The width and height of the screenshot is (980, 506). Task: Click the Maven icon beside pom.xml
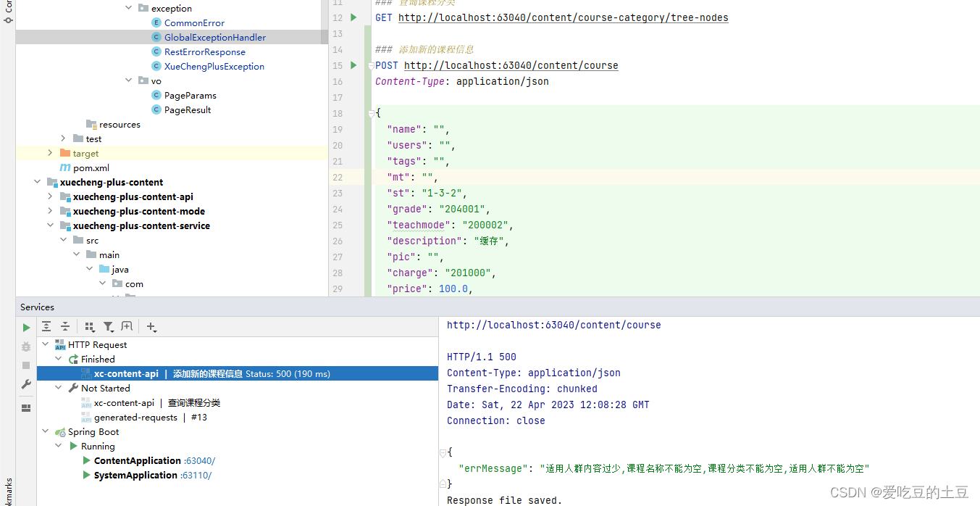[x=66, y=168]
